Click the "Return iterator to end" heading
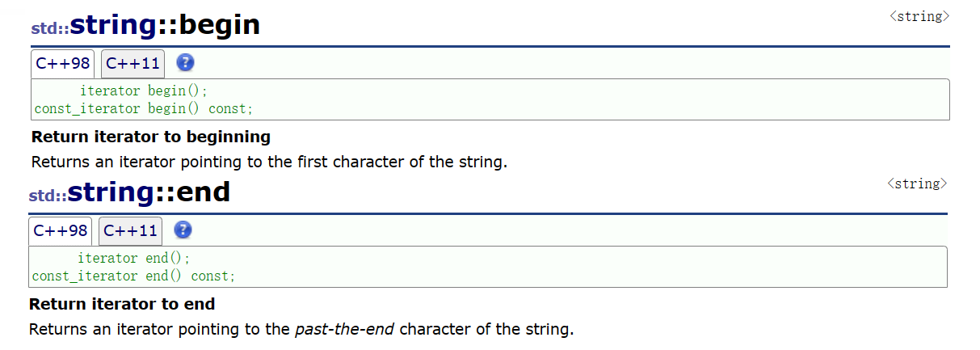980x350 pixels. pyautogui.click(x=122, y=305)
